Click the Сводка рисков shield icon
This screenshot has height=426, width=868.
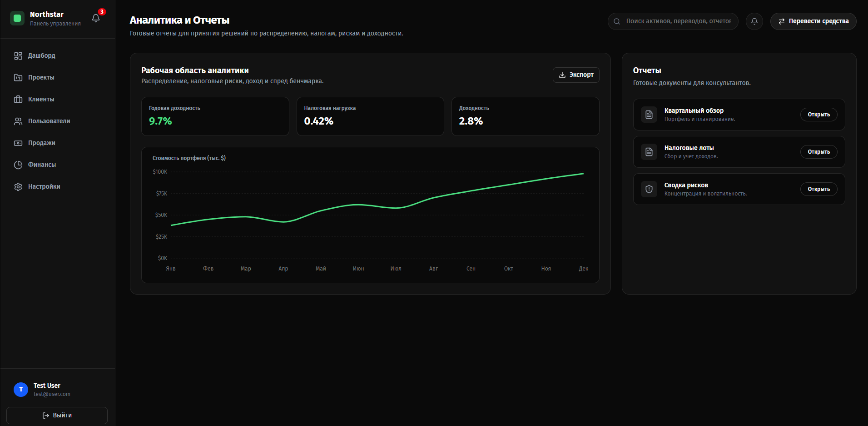649,189
